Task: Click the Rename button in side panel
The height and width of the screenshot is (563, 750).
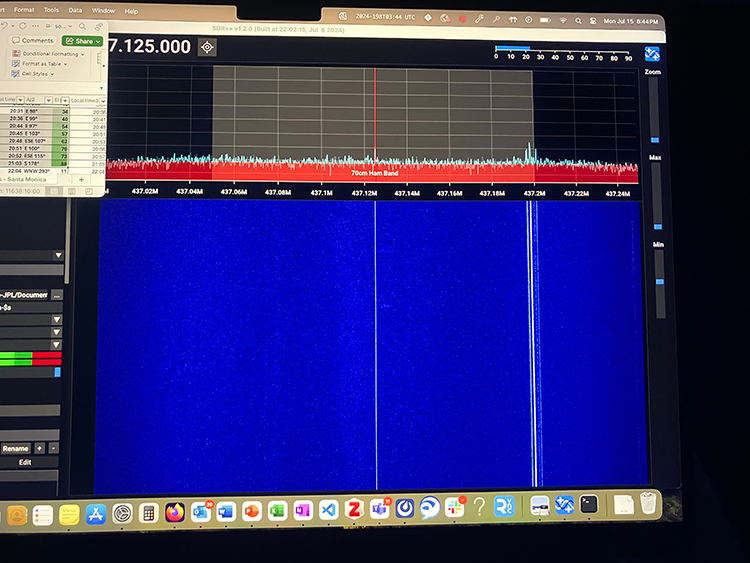Action: click(15, 448)
